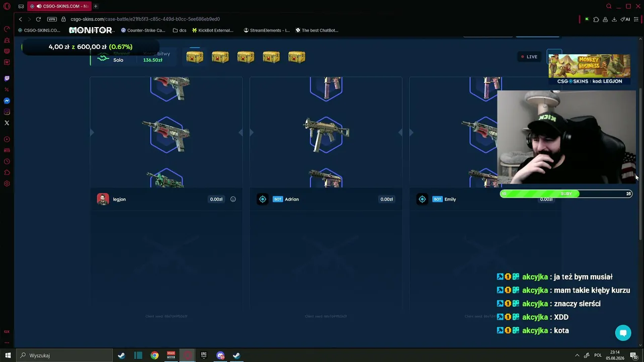Open legjon's player avatar
The width and height of the screenshot is (644, 362).
(x=103, y=199)
